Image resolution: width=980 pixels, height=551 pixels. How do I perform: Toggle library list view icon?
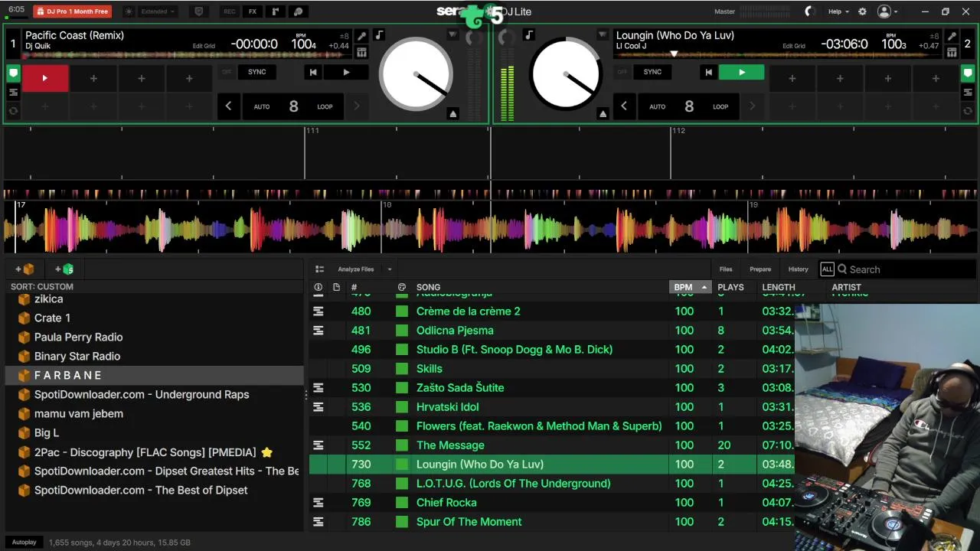319,269
